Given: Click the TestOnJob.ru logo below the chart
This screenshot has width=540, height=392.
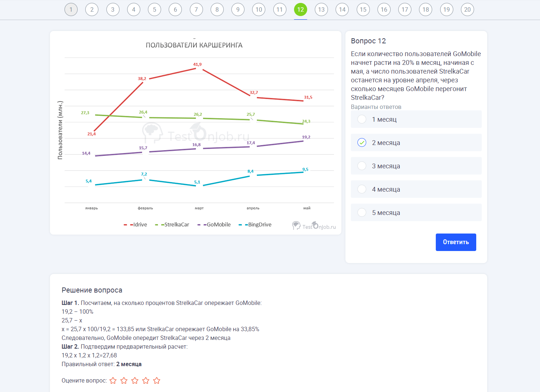Looking at the screenshot, I should coord(314,226).
